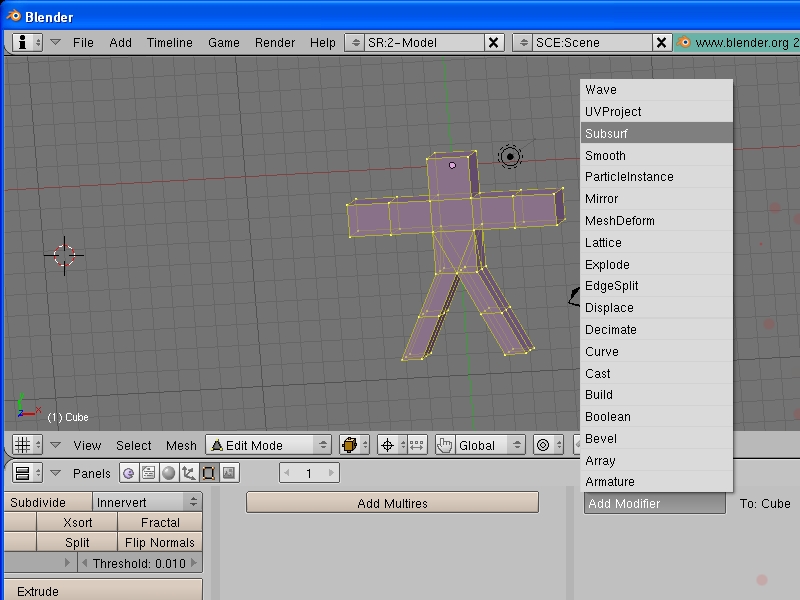Select the UVProject modifier
800x600 pixels.
click(657, 112)
